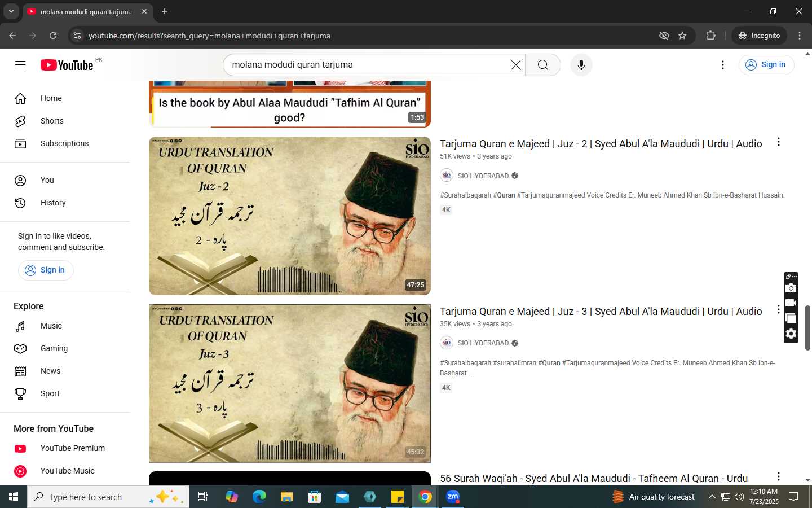The width and height of the screenshot is (812, 508).
Task: Open SIO HYDERABAD channel avatar for Juz - 3
Action: (x=447, y=343)
